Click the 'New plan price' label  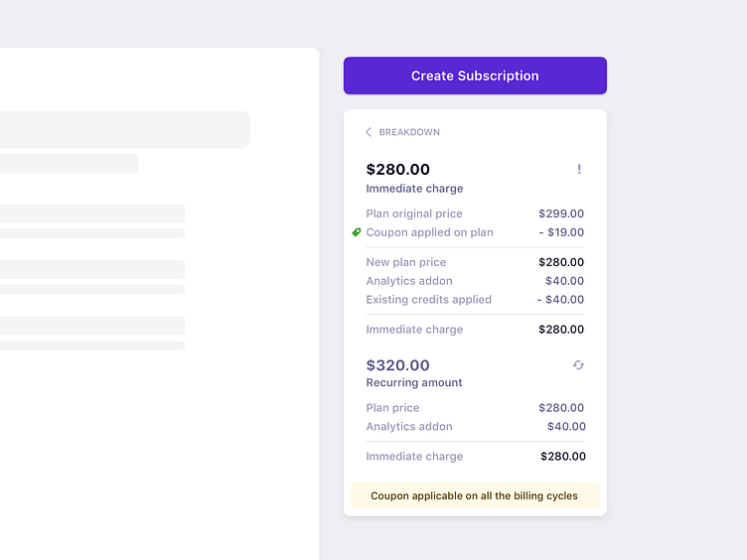click(405, 262)
